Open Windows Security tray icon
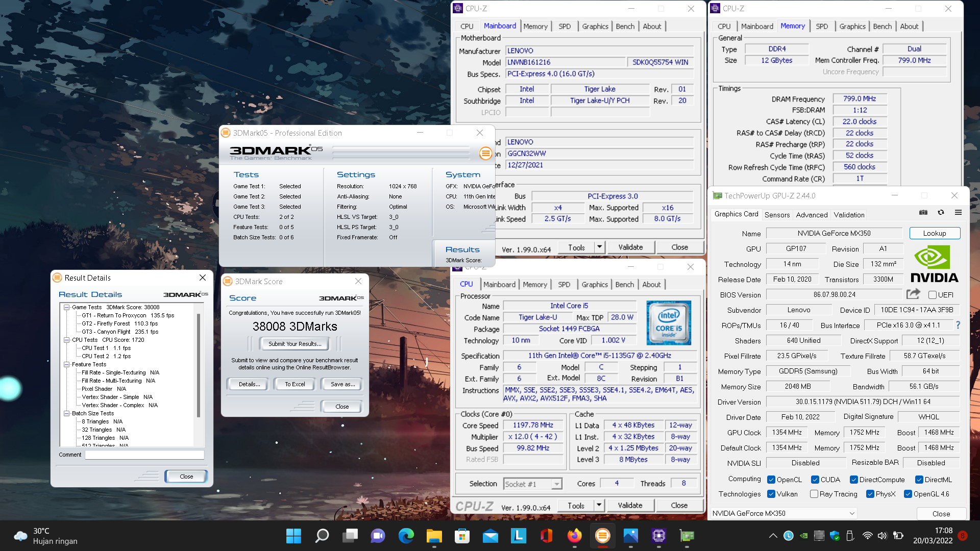 coord(835,536)
